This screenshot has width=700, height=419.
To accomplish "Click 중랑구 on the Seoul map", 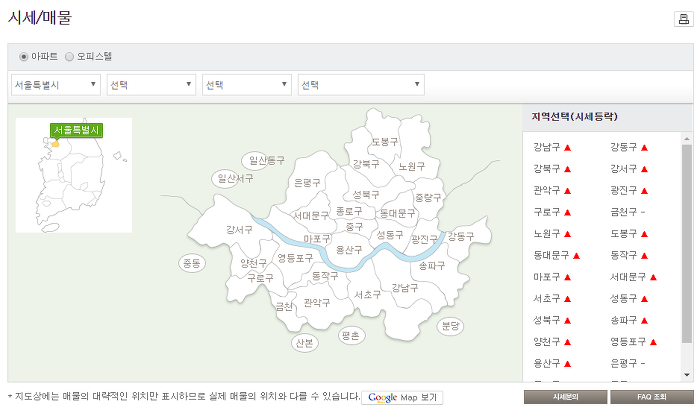I will 428,197.
